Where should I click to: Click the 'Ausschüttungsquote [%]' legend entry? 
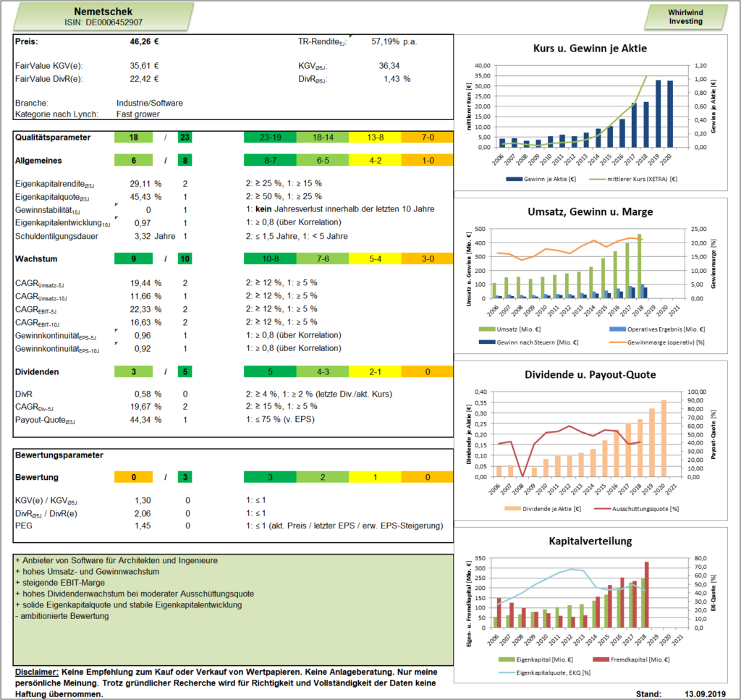pyautogui.click(x=637, y=509)
